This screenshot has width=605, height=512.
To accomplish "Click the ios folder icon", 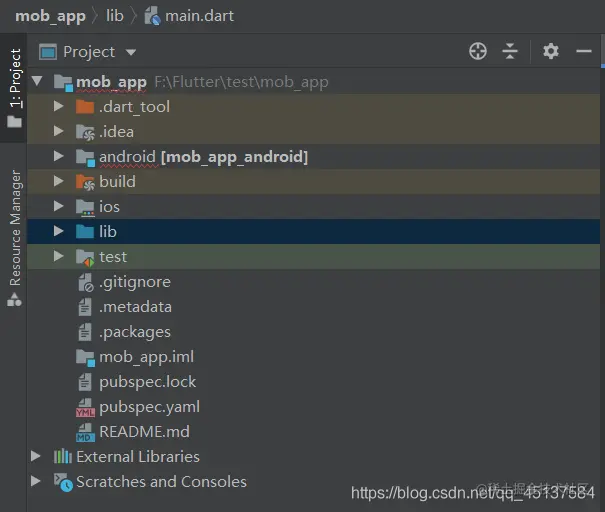I will coord(85,207).
